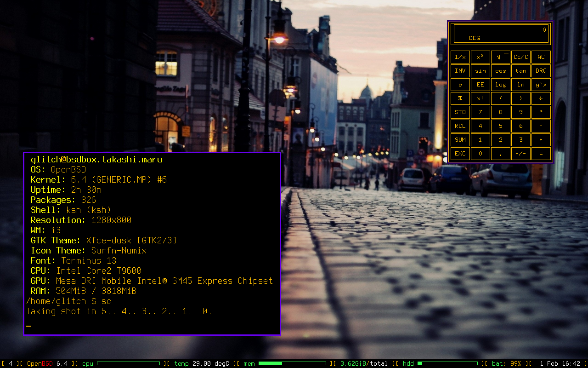Viewport: 588px width, 368px height.
Task: Click workspace 4 indicator in status bar
Action: (x=11, y=363)
